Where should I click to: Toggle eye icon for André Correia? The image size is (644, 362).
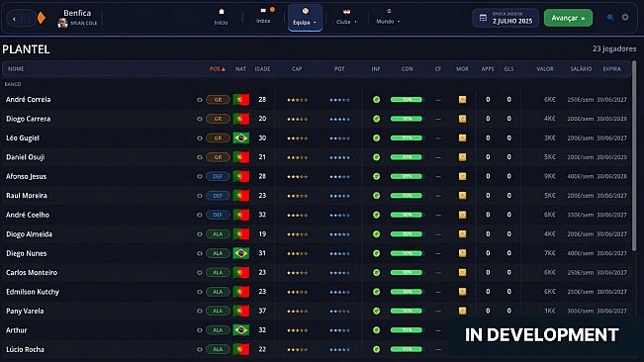tap(199, 100)
